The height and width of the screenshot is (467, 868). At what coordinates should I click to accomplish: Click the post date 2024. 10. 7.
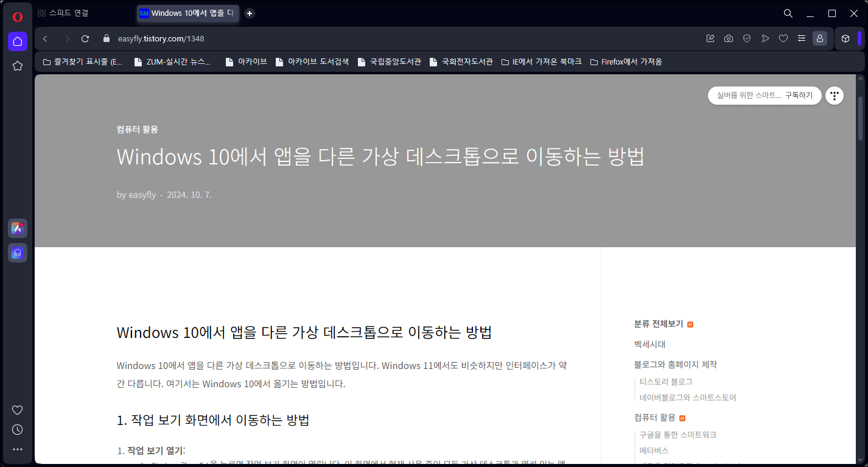click(189, 195)
